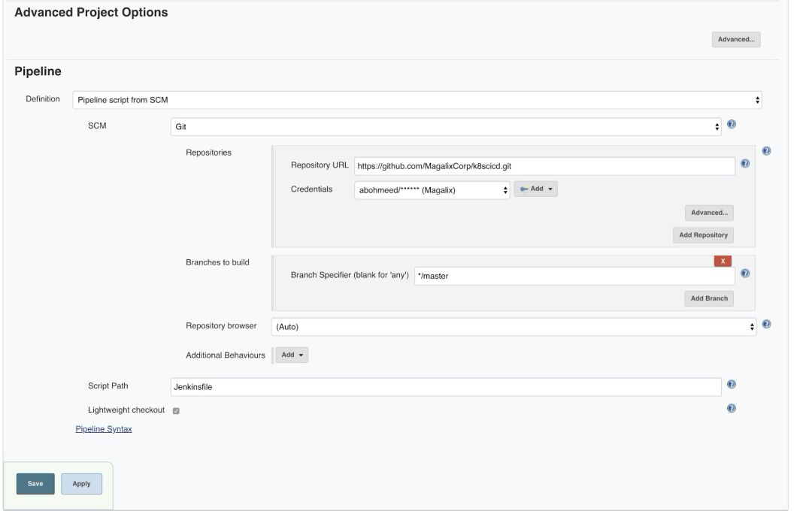The image size is (812, 511).
Task: Open the Pipeline Syntax link
Action: point(103,428)
